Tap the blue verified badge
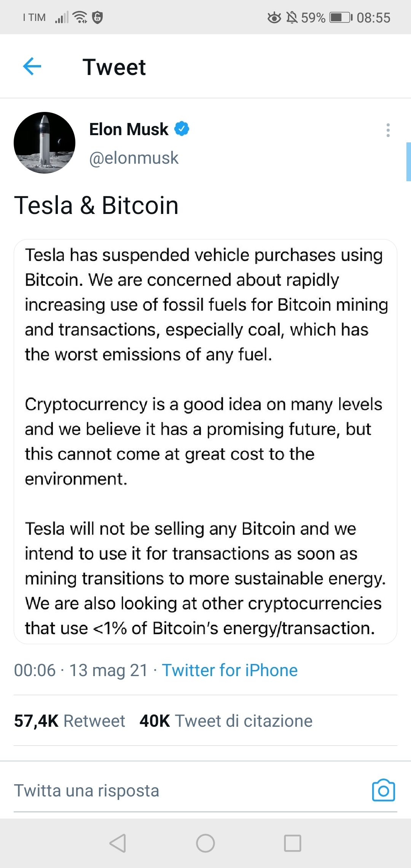 (182, 129)
